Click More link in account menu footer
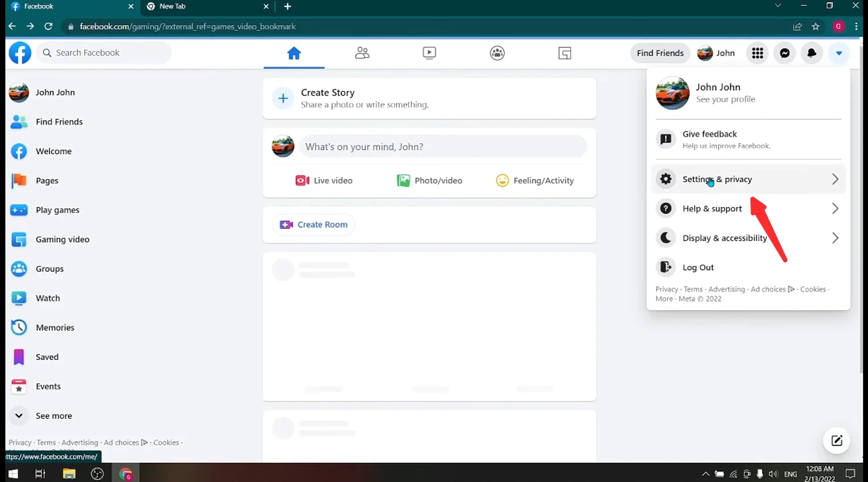The width and height of the screenshot is (868, 482). click(664, 299)
